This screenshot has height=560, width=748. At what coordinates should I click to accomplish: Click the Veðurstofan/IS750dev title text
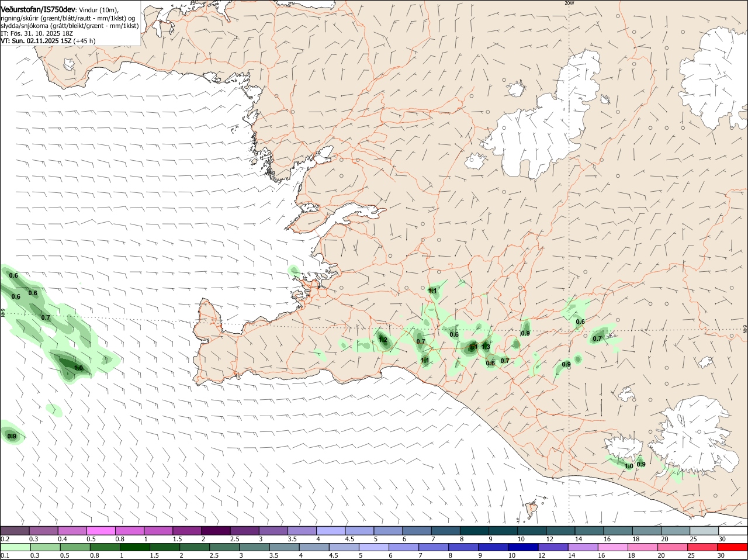[38, 9]
